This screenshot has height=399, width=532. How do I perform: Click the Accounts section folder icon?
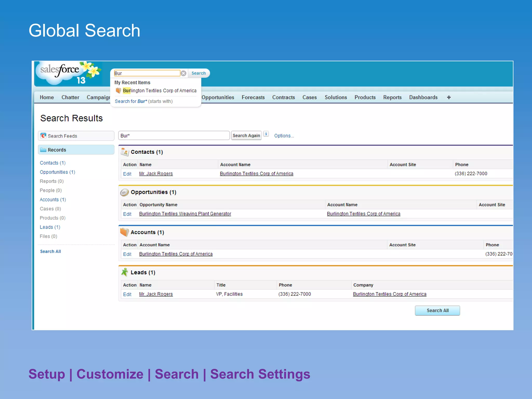124,232
